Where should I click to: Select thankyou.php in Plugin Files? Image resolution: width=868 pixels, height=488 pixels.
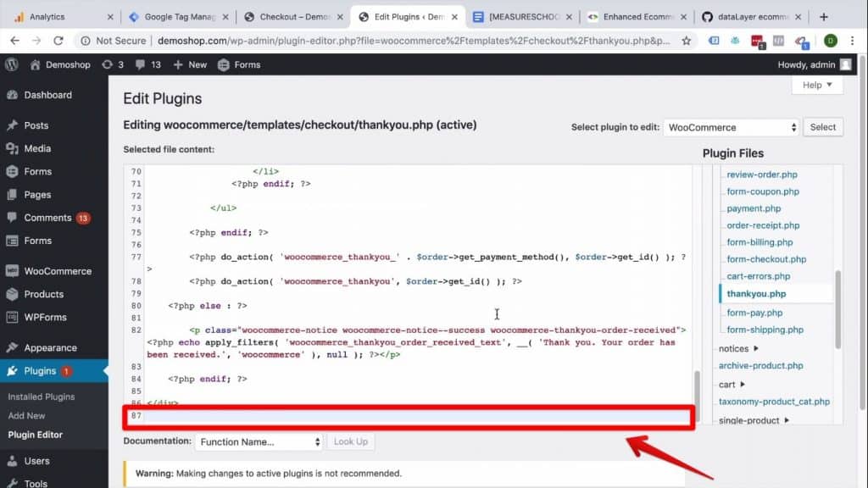(x=756, y=294)
